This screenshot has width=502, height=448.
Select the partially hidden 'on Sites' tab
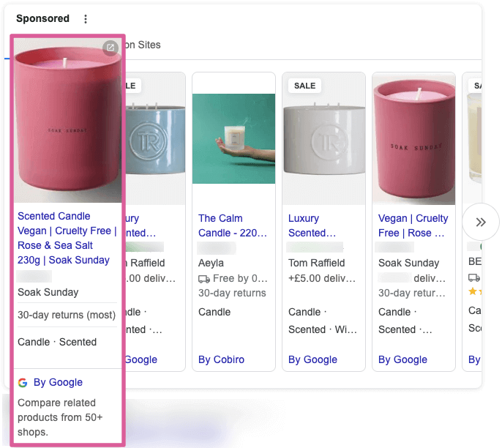coord(143,45)
